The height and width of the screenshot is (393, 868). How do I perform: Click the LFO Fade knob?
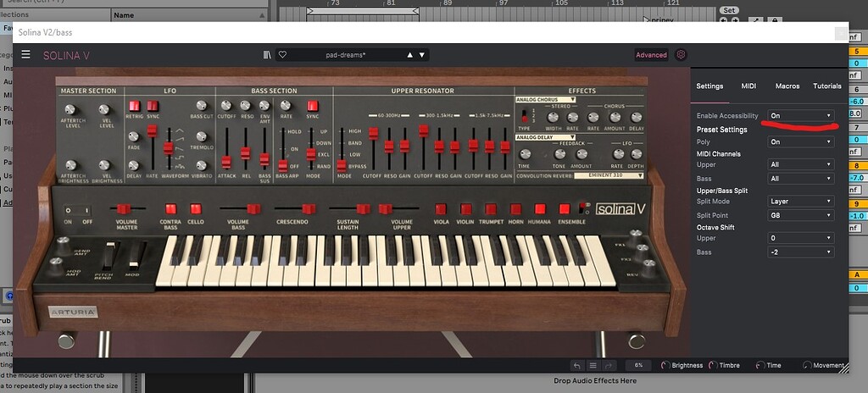133,136
